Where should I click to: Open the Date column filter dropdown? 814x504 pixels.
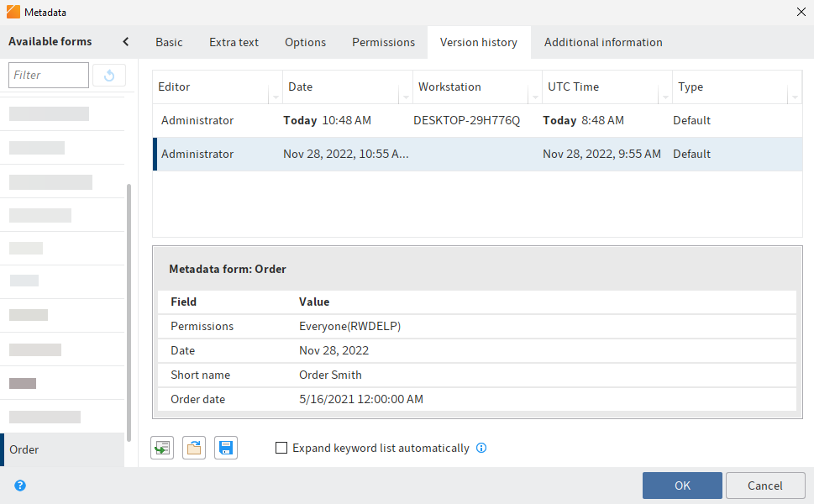pyautogui.click(x=406, y=97)
